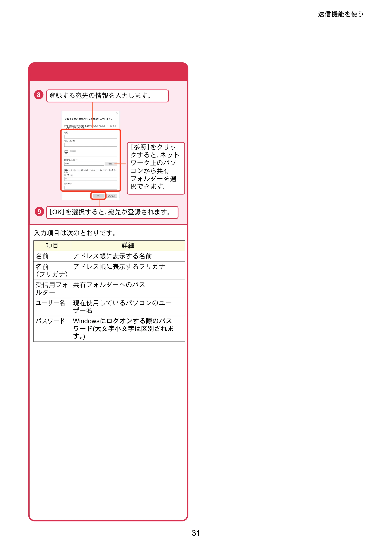This screenshot has width=392, height=555.
Task: Click the table row label ユーザー名
Action: [x=52, y=307]
